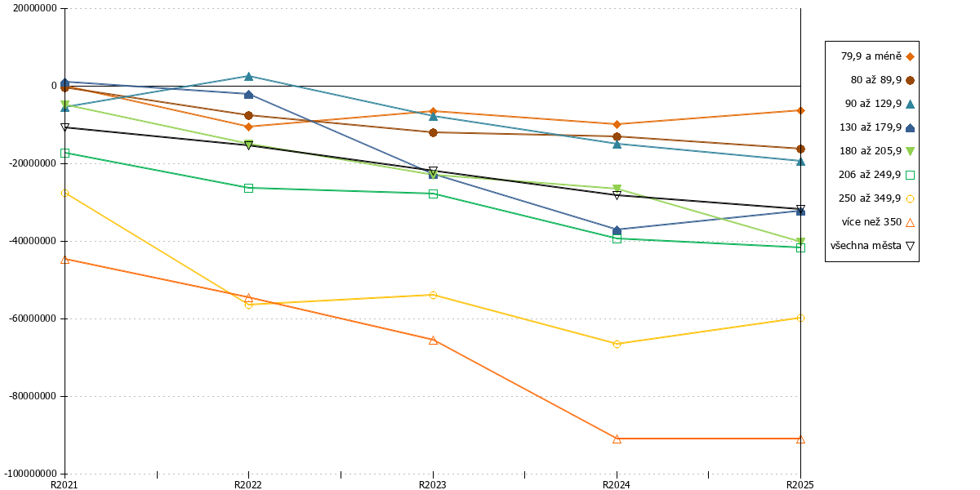Click the R2023 x-axis label
This screenshot has width=980, height=490.
(433, 484)
